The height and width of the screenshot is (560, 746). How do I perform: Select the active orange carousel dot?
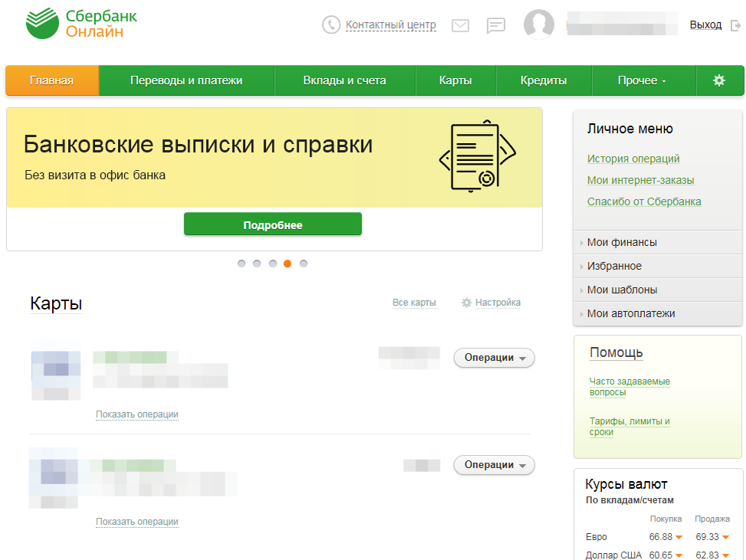coord(287,264)
